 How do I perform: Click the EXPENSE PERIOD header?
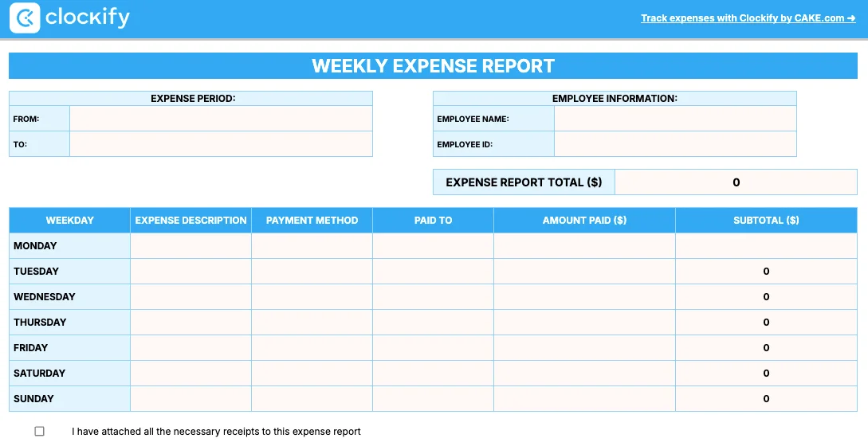[x=191, y=99]
